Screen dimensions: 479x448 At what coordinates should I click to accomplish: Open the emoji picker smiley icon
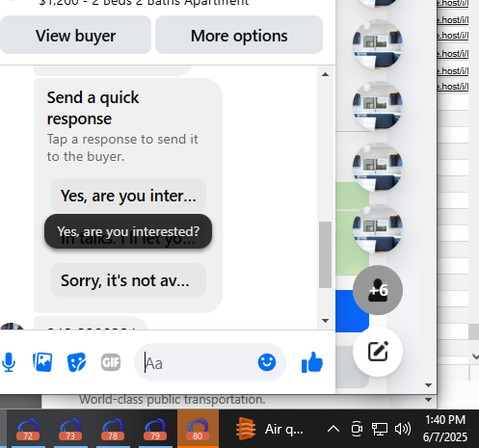[x=267, y=362]
